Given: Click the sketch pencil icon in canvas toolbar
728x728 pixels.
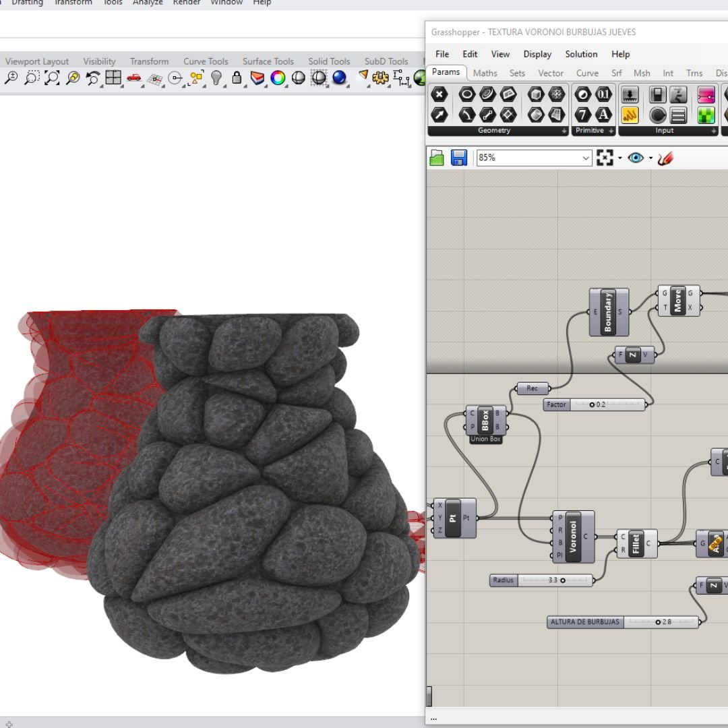Looking at the screenshot, I should [x=665, y=158].
